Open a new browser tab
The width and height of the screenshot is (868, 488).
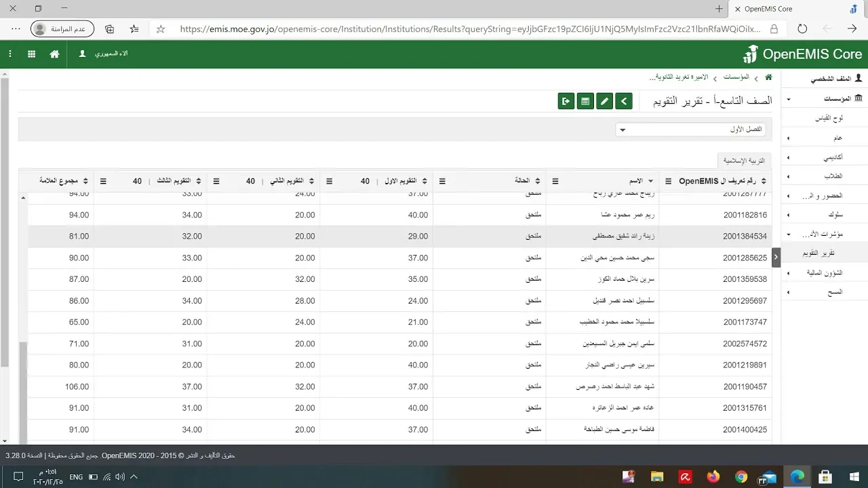click(719, 9)
